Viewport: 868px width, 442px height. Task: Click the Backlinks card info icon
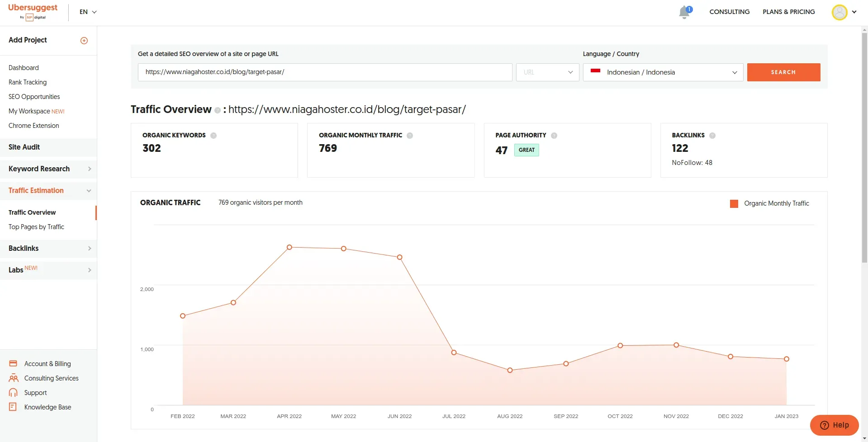pyautogui.click(x=712, y=136)
